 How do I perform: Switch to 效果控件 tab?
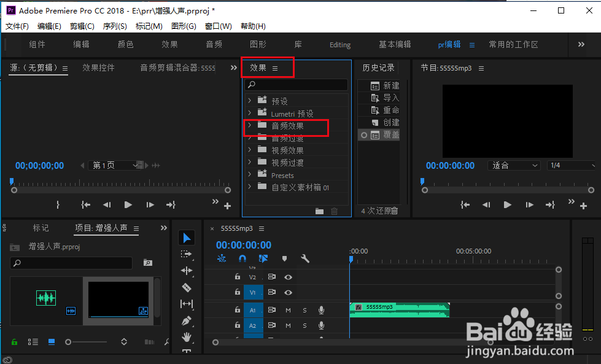pos(98,68)
